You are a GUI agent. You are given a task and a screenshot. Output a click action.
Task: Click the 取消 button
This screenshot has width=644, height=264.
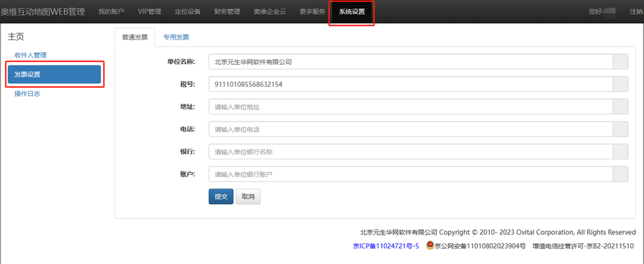point(248,197)
